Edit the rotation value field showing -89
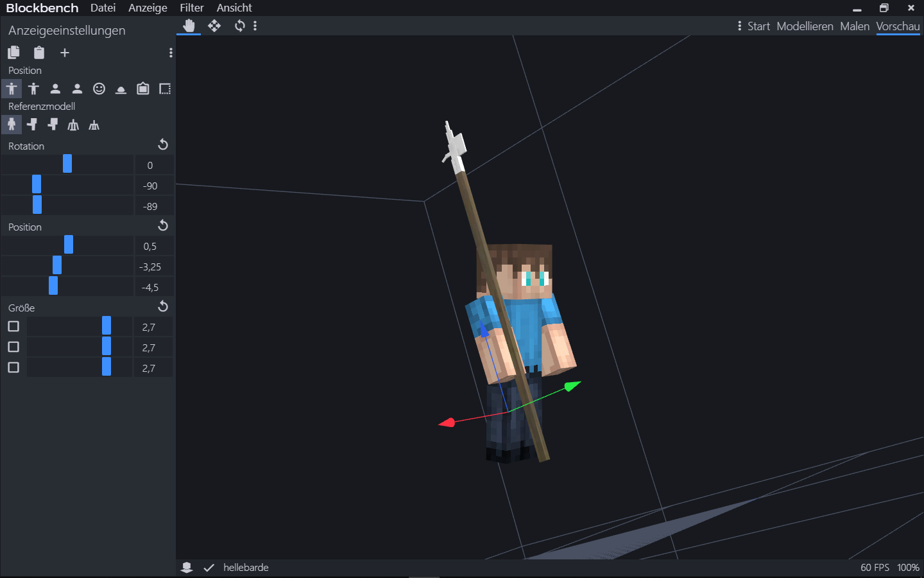 tap(154, 206)
